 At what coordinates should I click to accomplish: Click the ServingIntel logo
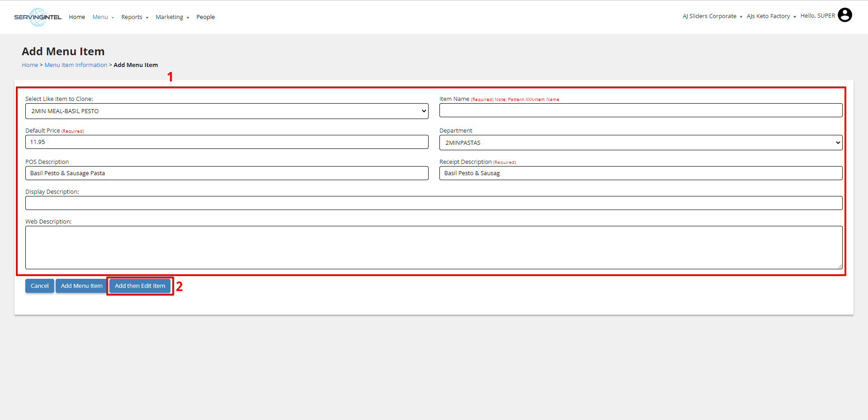(x=38, y=17)
